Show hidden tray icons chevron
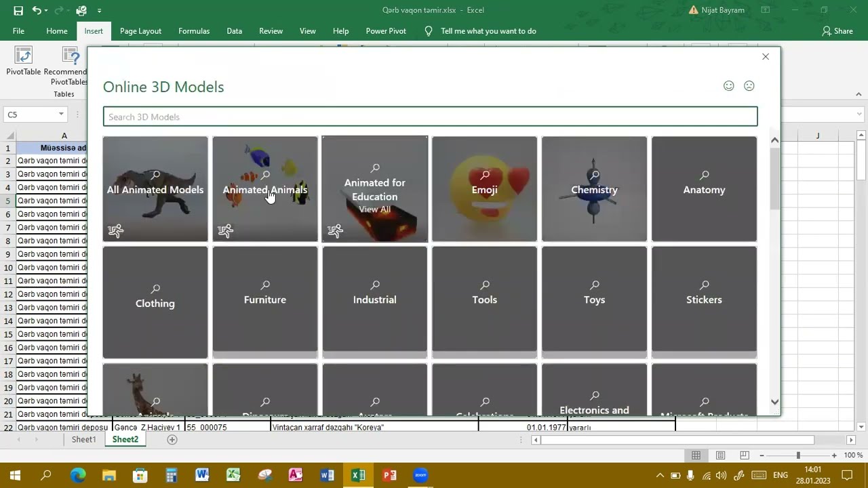The image size is (868, 488). point(660,475)
